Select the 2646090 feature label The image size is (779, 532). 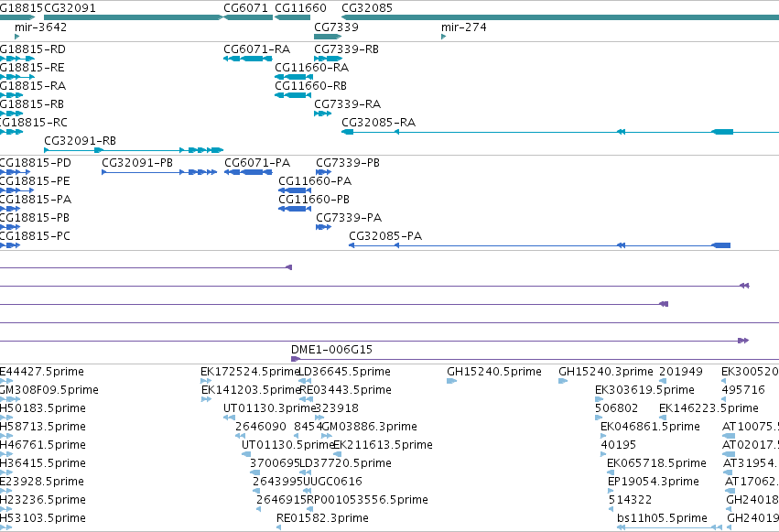[261, 427]
